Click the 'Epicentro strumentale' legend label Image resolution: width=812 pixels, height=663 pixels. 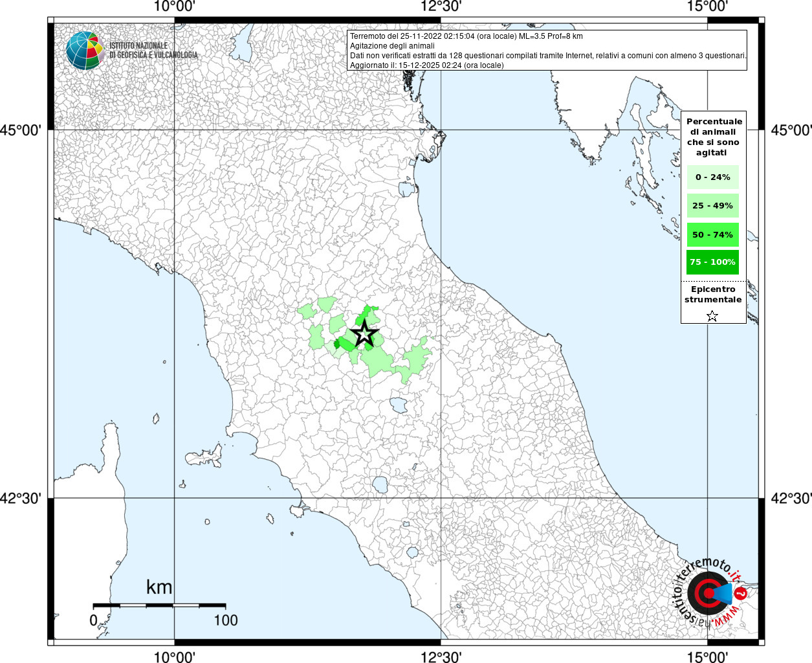(x=713, y=295)
